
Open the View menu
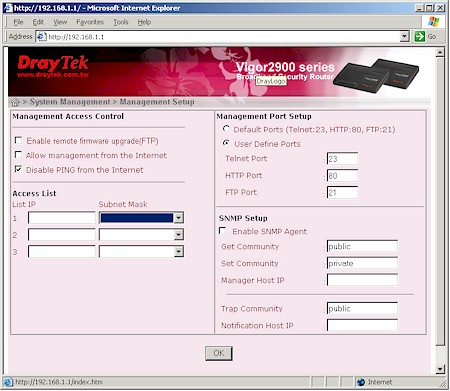(x=60, y=22)
